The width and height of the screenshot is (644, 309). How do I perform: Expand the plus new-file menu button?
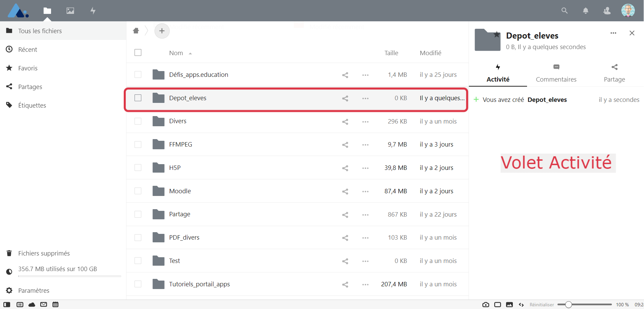pyautogui.click(x=162, y=31)
